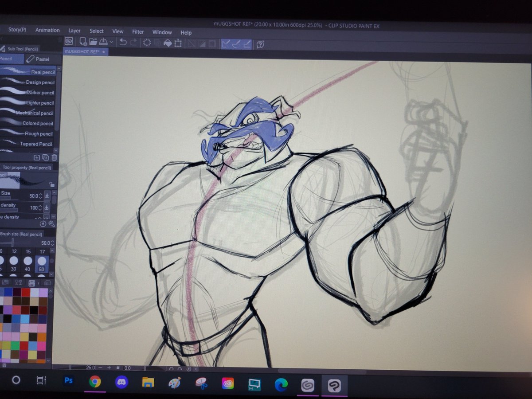532x399 pixels.
Task: Choose the 40 brush size preset
Action: (28, 264)
